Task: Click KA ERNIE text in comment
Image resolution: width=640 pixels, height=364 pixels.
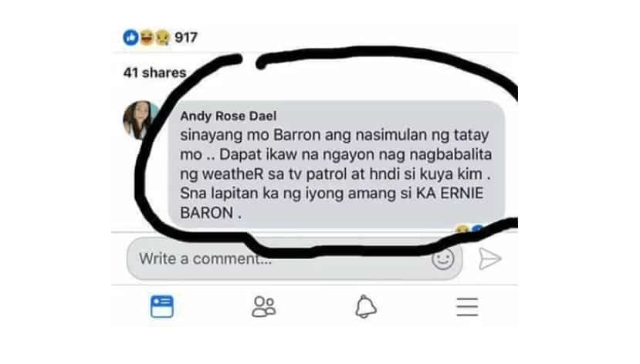Action: tap(450, 194)
